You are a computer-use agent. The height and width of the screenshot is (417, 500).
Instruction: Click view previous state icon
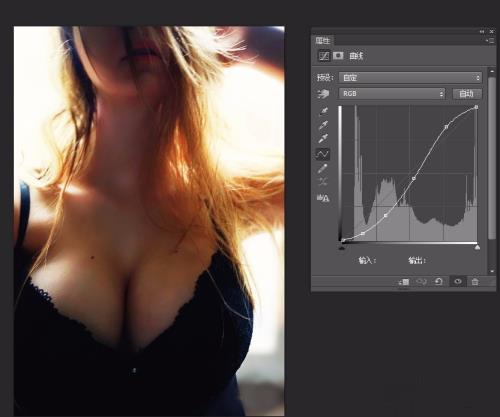[421, 282]
